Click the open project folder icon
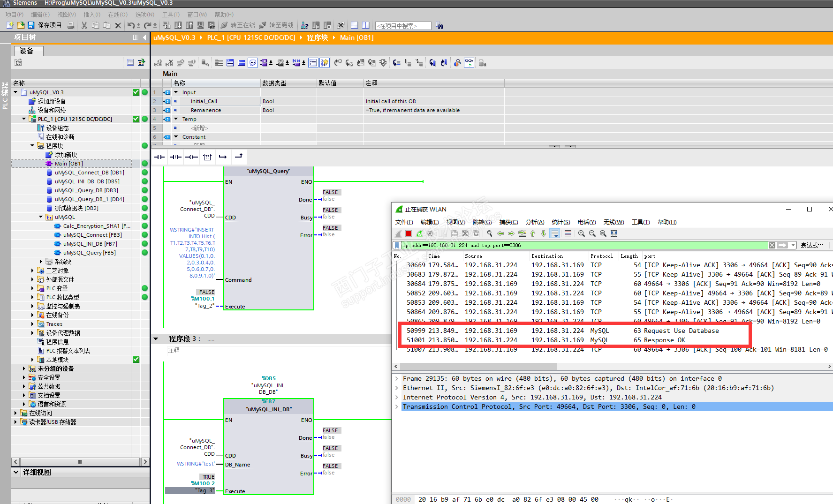Screen dimensions: 833x504 21,25
